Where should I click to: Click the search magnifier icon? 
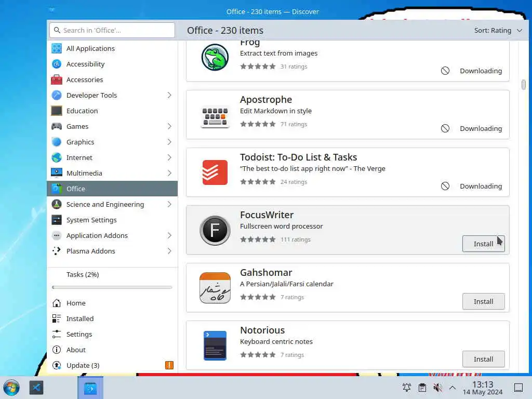(x=57, y=30)
